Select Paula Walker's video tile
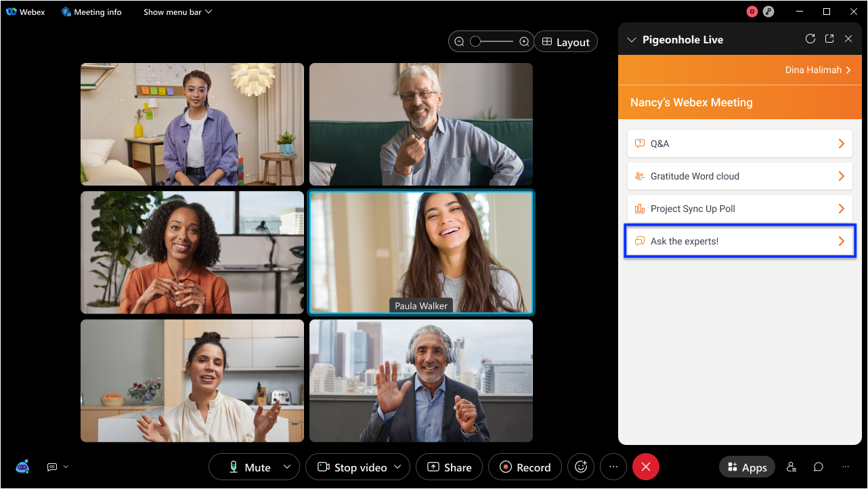Viewport: 868px width, 489px height. 421,253
